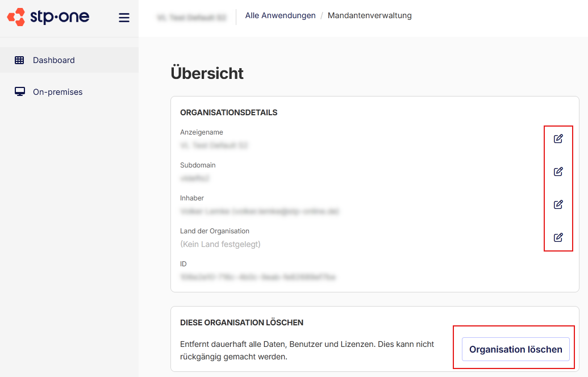
Task: Toggle the hamburger menu icon
Action: 124,18
